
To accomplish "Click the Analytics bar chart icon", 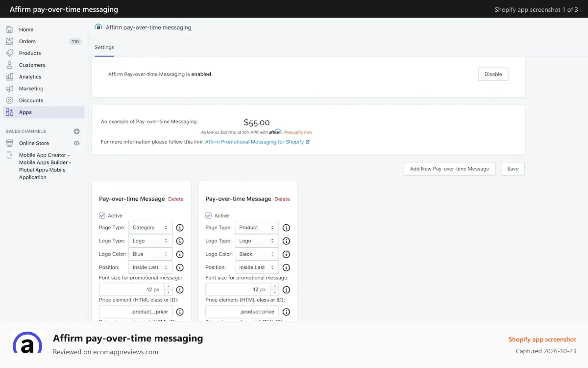I will [9, 77].
